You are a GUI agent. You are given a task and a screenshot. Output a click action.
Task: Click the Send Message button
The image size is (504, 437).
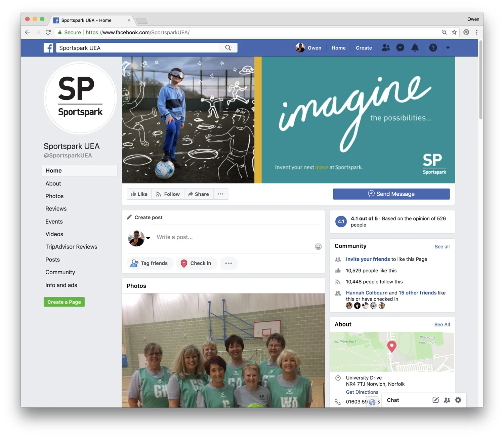coord(391,194)
